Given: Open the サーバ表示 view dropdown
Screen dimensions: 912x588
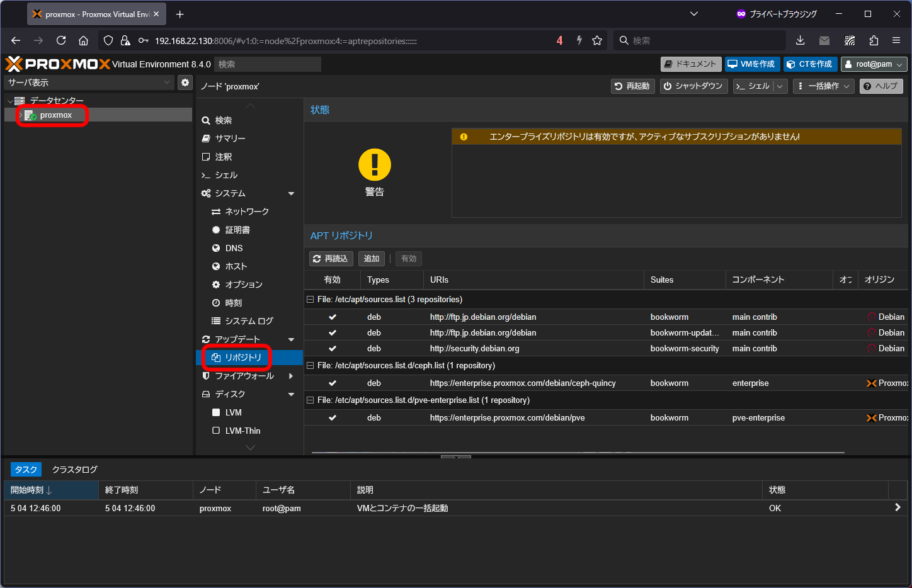Looking at the screenshot, I should coord(89,82).
